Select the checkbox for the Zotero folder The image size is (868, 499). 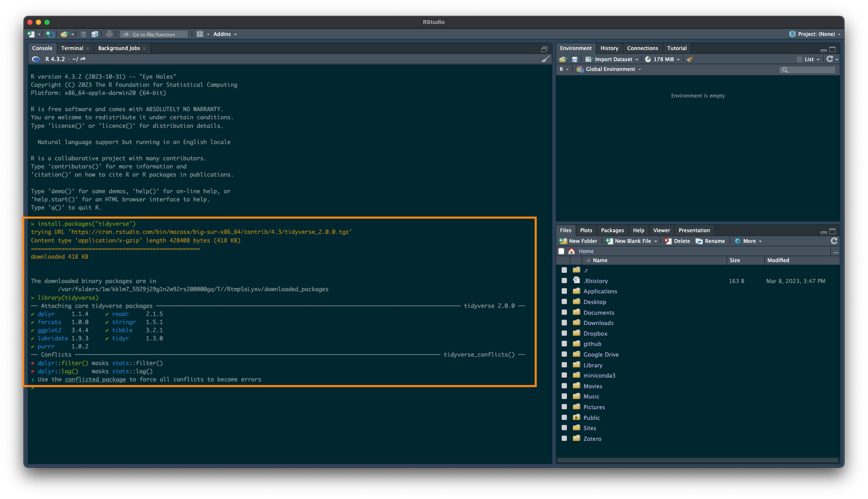[564, 438]
